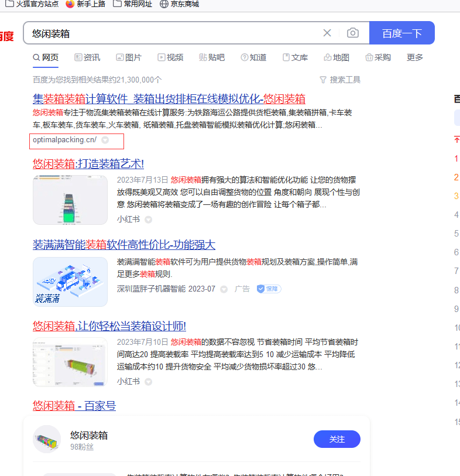Click thumbnail of 打造装箱艺术 result
Image resolution: width=460 pixels, height=476 pixels.
click(70, 200)
